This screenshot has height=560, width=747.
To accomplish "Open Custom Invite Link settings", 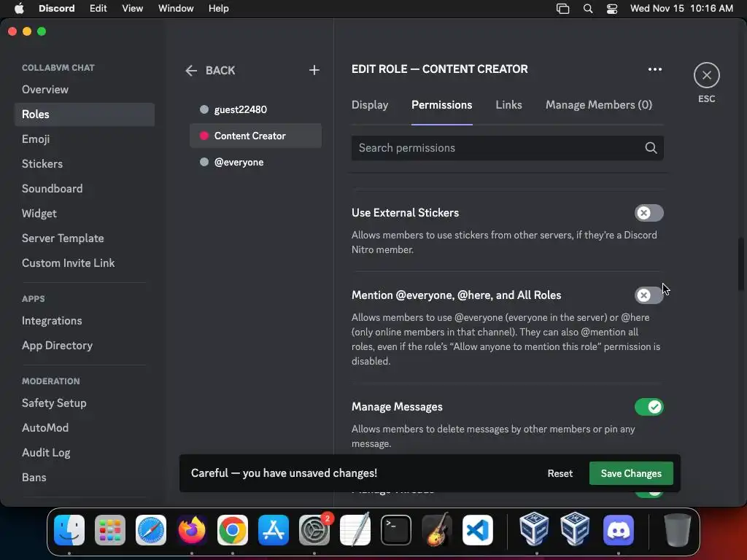I will coord(85,262).
